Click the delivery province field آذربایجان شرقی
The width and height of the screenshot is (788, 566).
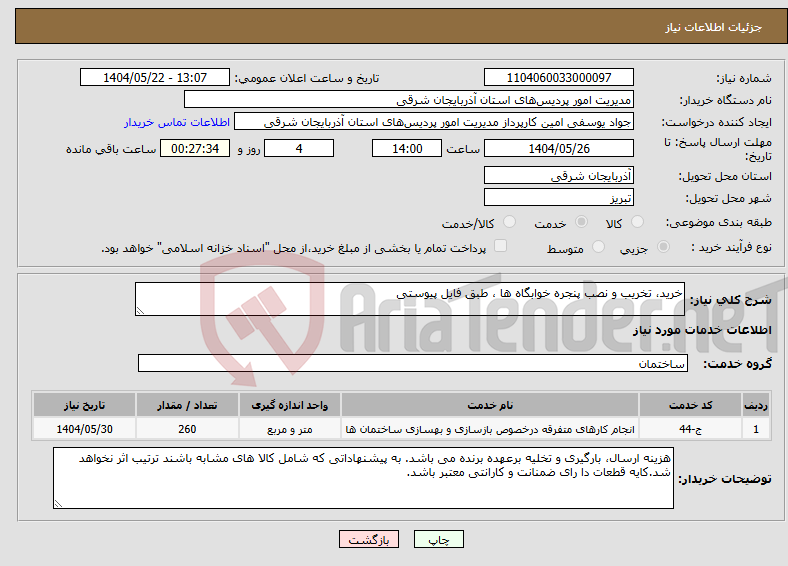[558, 175]
